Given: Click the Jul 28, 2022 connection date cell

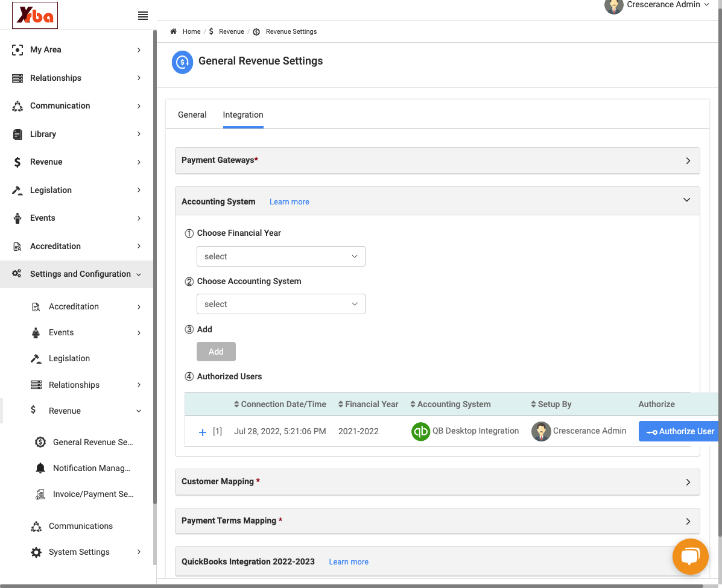Looking at the screenshot, I should pyautogui.click(x=280, y=431).
